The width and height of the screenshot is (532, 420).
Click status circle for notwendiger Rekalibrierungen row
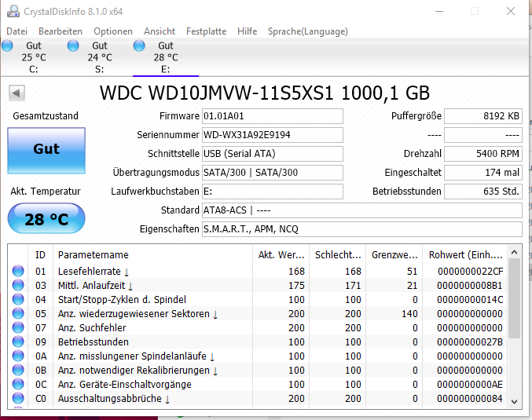[x=18, y=371]
